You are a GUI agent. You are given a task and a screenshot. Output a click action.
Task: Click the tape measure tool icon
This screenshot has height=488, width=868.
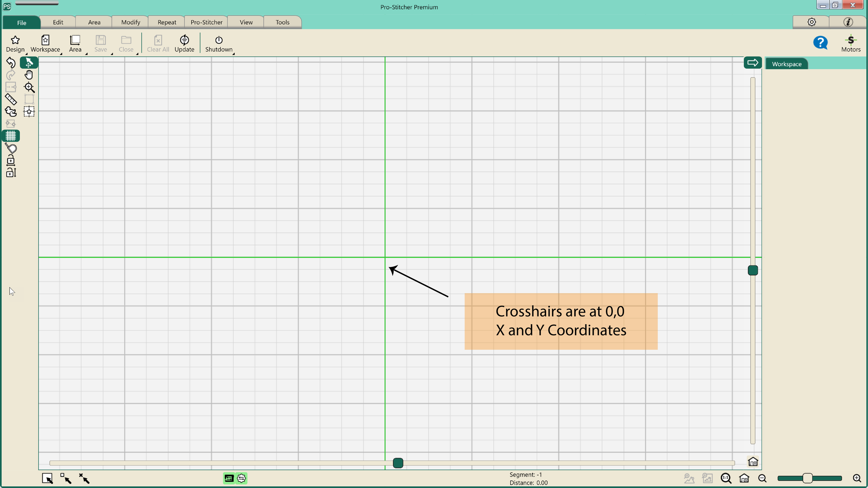coord(11,149)
